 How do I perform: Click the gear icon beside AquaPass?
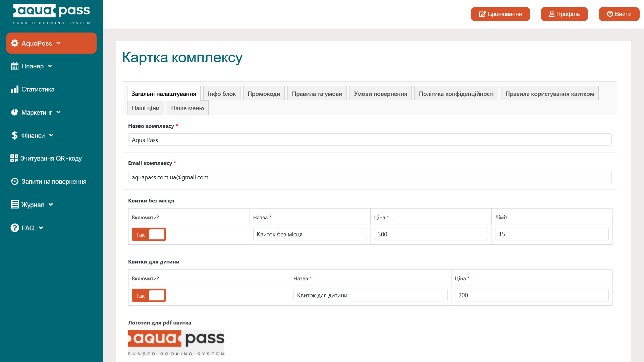14,43
